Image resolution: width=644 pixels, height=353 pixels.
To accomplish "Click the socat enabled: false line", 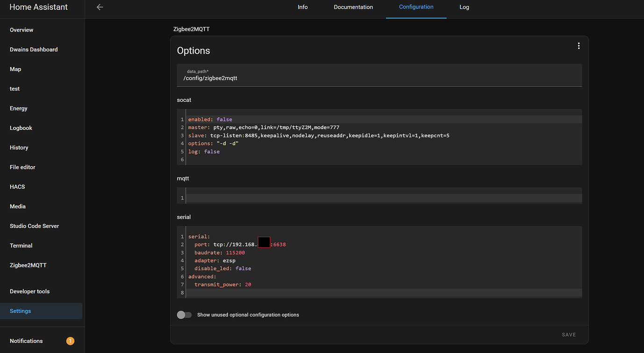I will pyautogui.click(x=210, y=120).
